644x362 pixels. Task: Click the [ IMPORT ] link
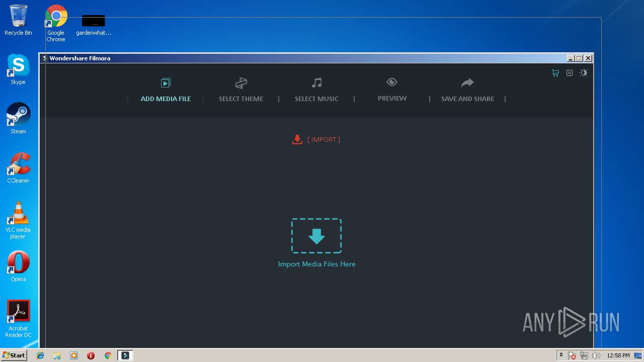(x=324, y=140)
